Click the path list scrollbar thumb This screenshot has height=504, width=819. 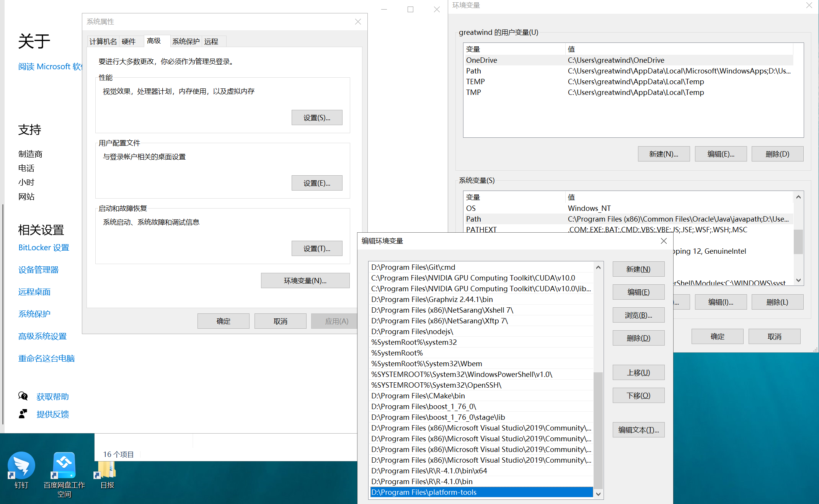(599, 431)
